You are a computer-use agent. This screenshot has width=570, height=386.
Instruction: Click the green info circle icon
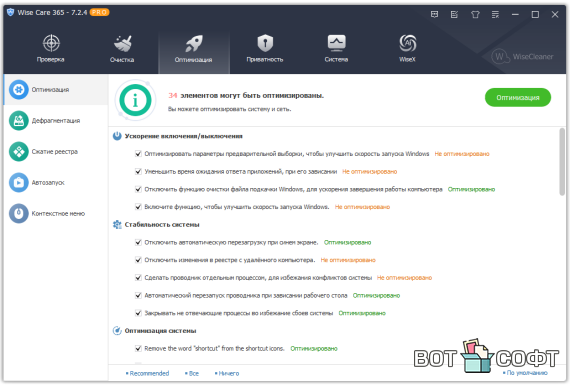pos(136,100)
